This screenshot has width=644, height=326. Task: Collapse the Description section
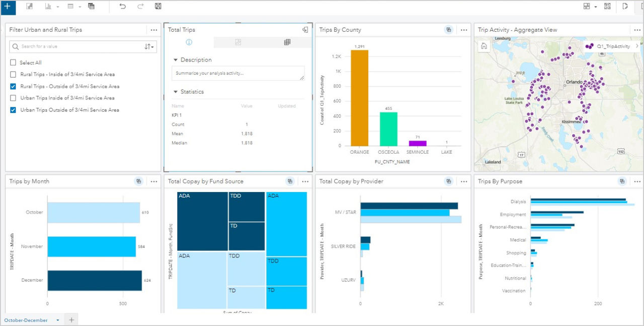176,60
